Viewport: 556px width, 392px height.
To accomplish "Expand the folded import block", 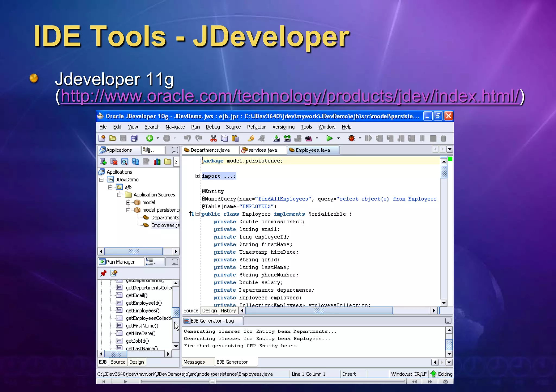I will (198, 176).
